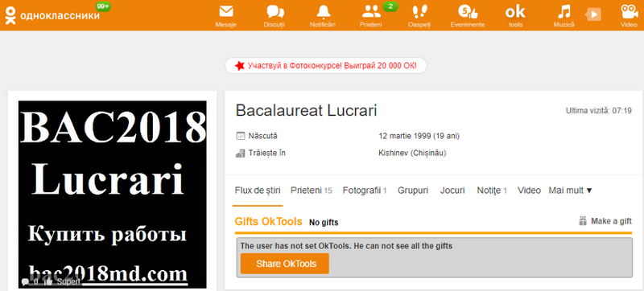
Task: Click the birth date 12 martie 1999
Action: (419, 136)
